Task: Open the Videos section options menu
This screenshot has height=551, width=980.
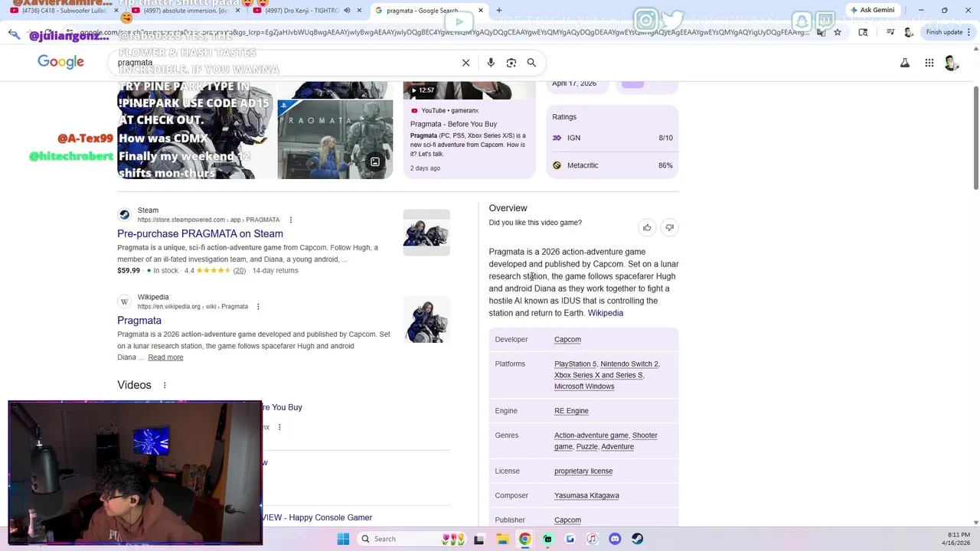Action: pyautogui.click(x=165, y=385)
